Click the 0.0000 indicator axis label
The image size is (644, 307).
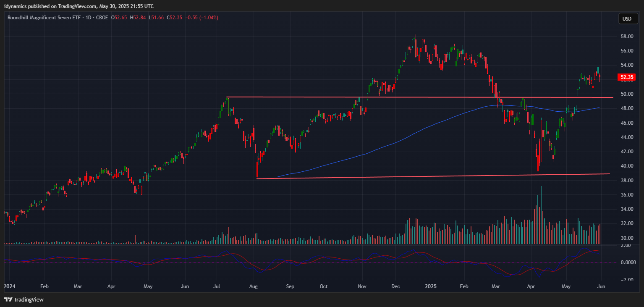click(x=628, y=262)
